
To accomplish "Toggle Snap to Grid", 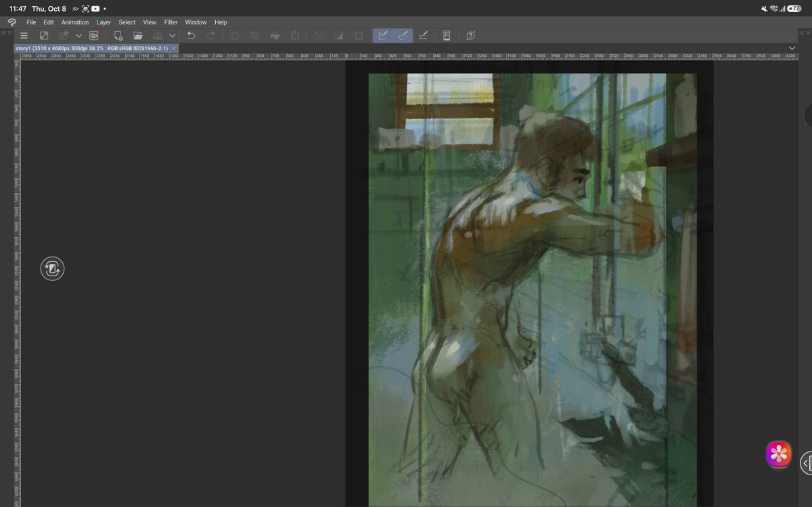I will coord(423,35).
